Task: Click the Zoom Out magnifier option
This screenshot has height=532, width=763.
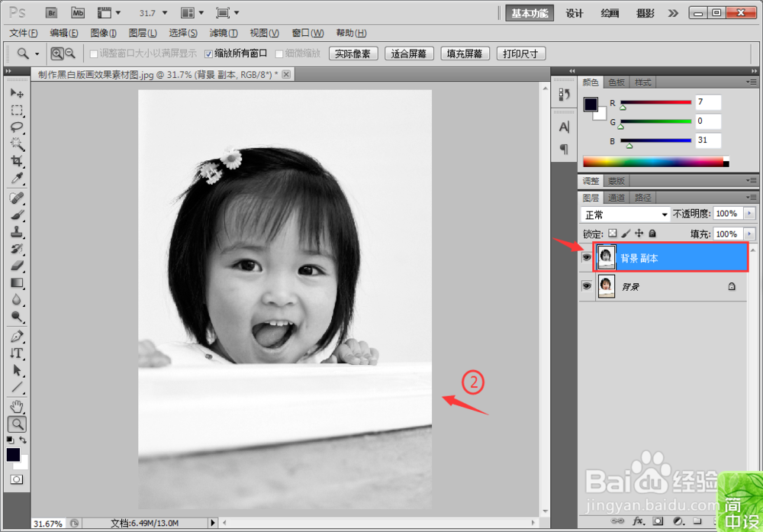Action: (x=70, y=53)
